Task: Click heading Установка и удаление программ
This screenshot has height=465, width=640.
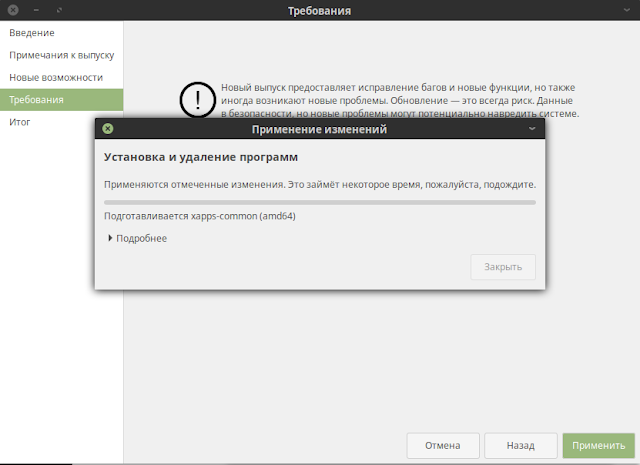Action: [x=201, y=157]
